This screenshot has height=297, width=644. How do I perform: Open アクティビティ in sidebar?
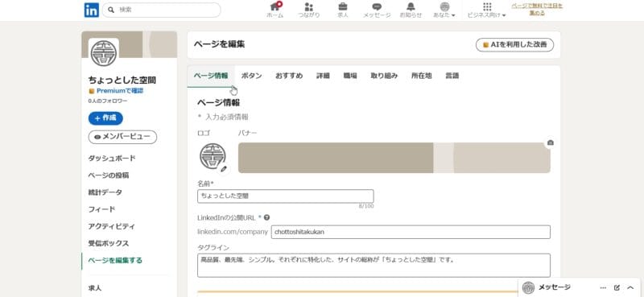pyautogui.click(x=112, y=226)
